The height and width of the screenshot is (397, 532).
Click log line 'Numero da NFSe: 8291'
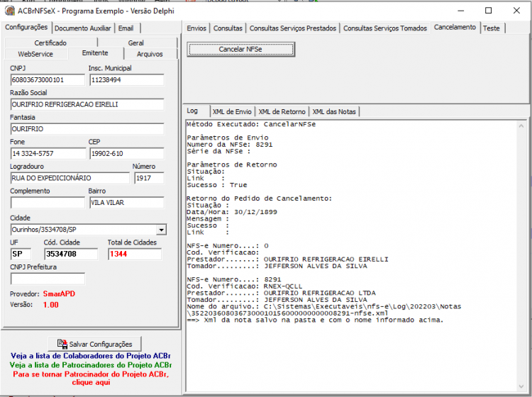pyautogui.click(x=230, y=145)
